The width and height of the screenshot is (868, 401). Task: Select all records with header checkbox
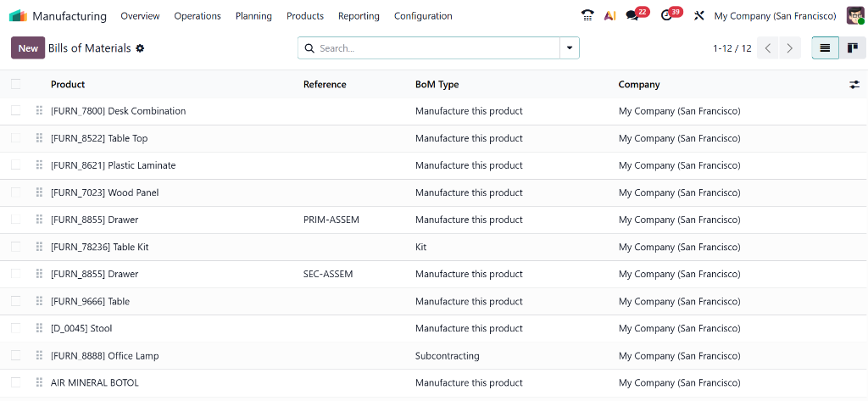[16, 84]
